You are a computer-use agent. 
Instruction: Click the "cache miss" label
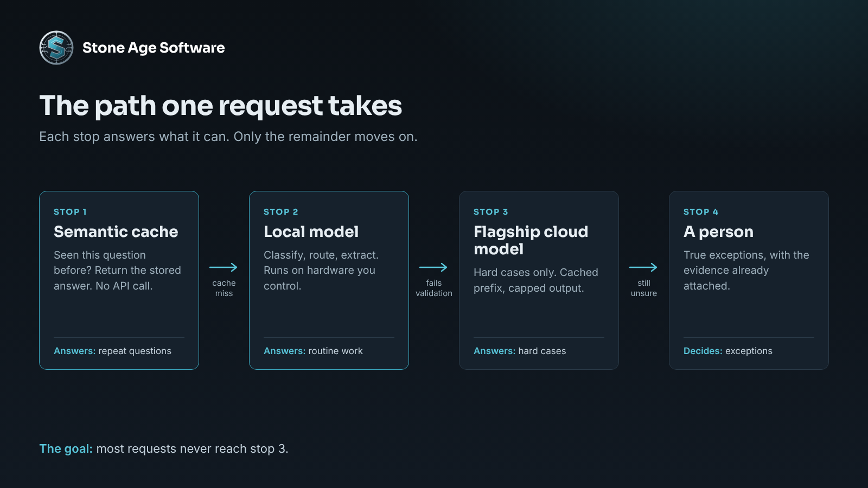224,288
